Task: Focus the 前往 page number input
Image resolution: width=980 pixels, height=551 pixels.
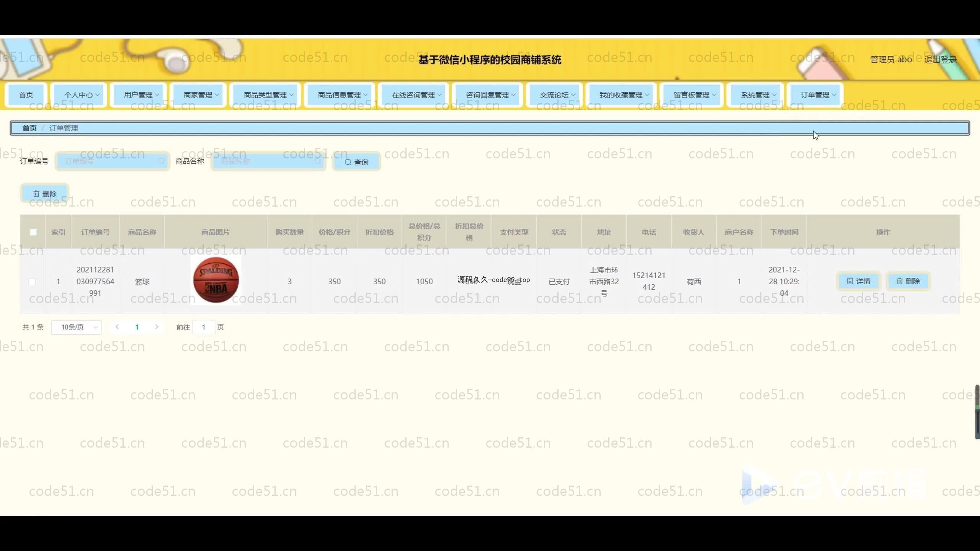Action: point(204,327)
